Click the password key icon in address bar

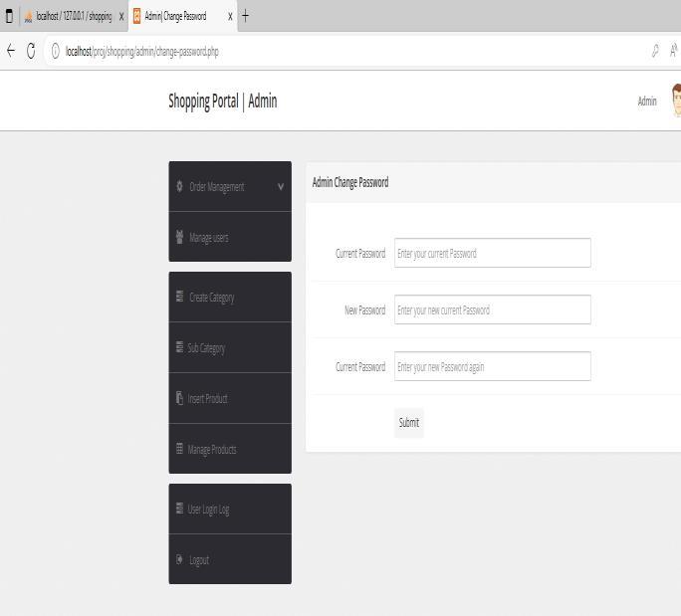tap(655, 51)
